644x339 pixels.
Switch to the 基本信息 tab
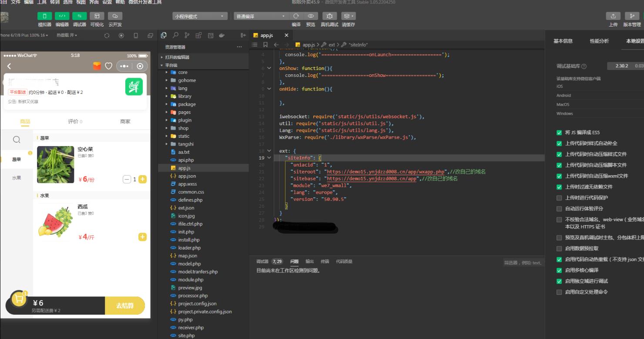[x=563, y=41]
